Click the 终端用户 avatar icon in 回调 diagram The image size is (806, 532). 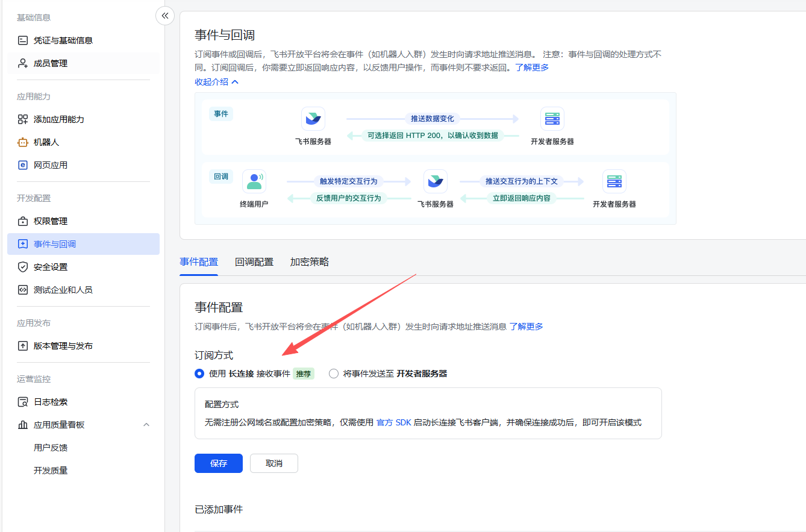click(x=254, y=181)
